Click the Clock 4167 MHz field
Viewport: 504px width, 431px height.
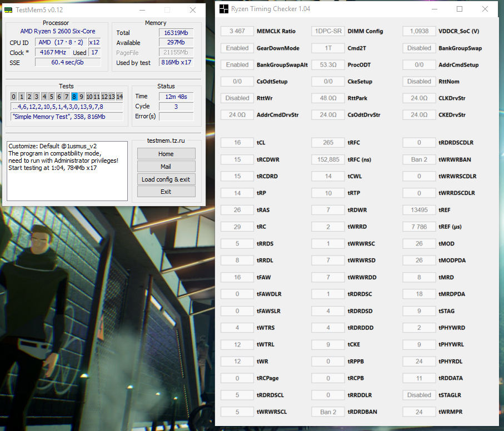click(53, 52)
